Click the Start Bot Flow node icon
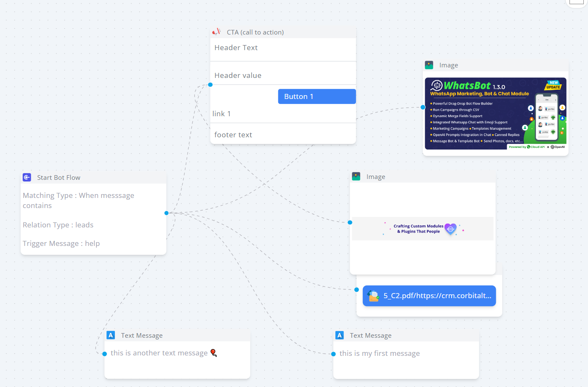 tap(27, 177)
